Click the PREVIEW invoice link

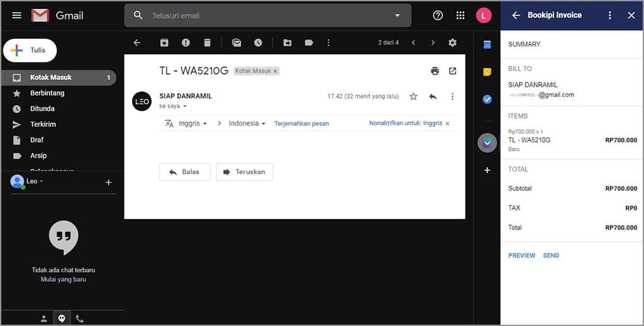click(521, 256)
